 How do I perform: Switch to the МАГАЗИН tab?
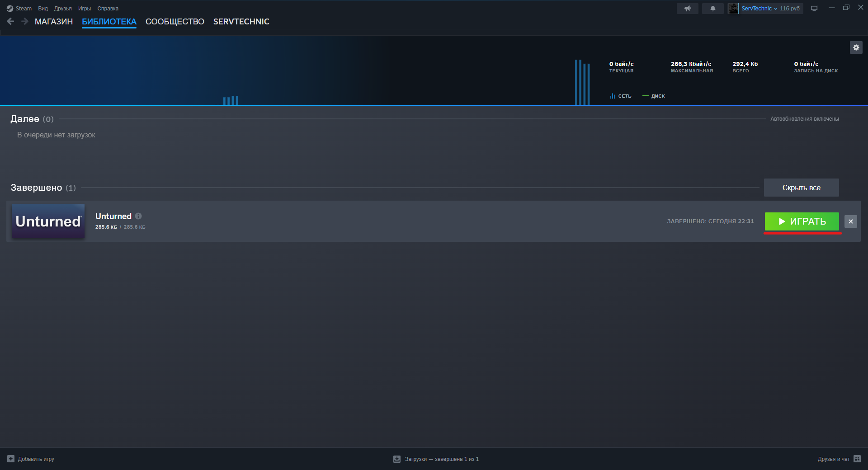(54, 22)
